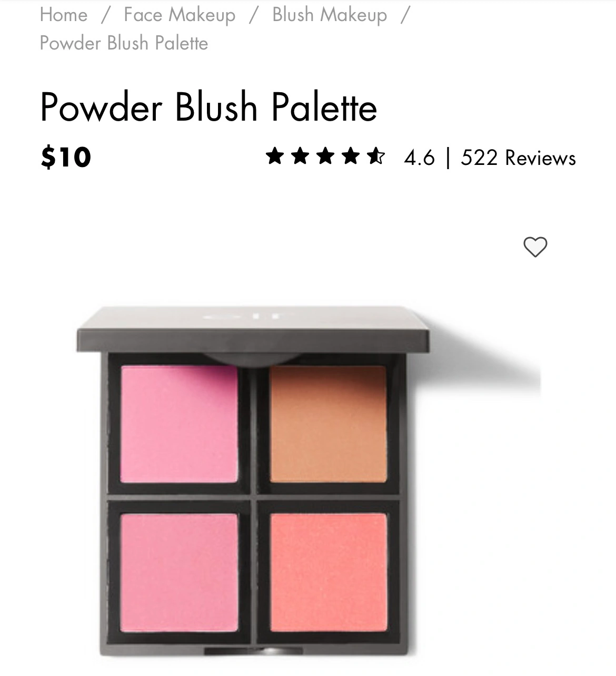
Task: Click the palette lid with e.l.f. logo
Action: [253, 329]
